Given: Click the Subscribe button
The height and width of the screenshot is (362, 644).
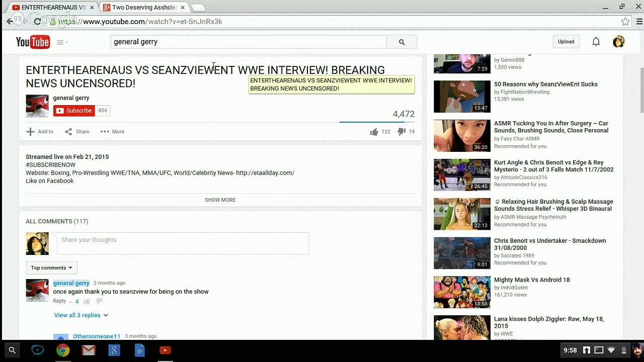Looking at the screenshot, I should click(74, 111).
